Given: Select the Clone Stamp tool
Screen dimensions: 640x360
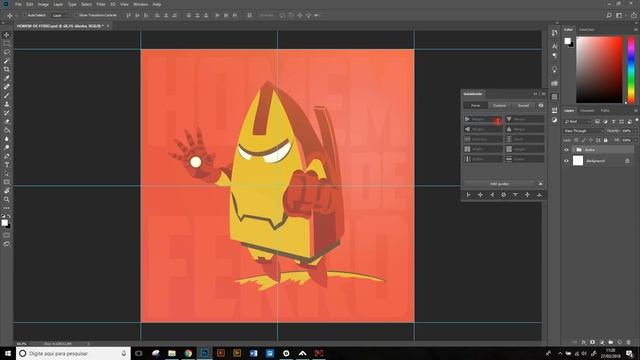Looking at the screenshot, I should [7, 104].
